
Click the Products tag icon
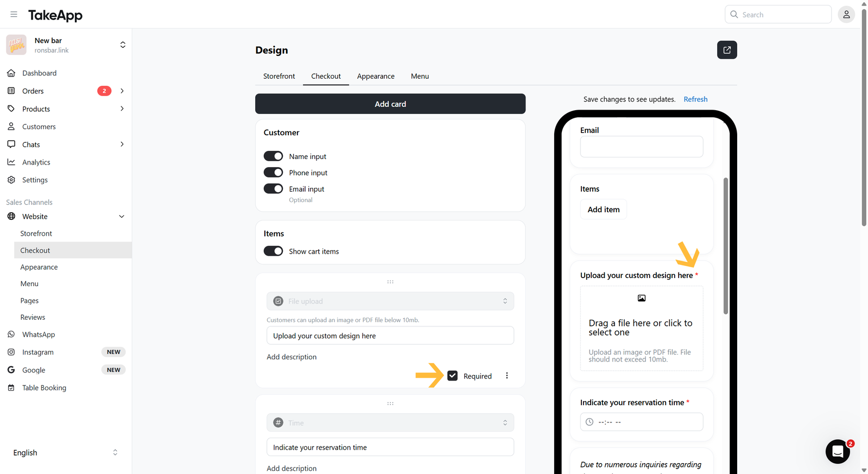(x=11, y=109)
